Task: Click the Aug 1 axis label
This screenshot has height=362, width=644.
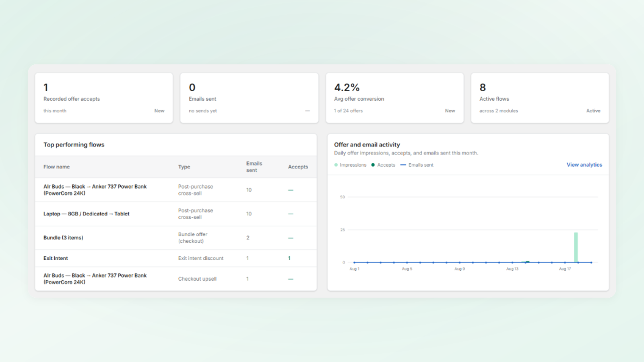Action: [354, 269]
